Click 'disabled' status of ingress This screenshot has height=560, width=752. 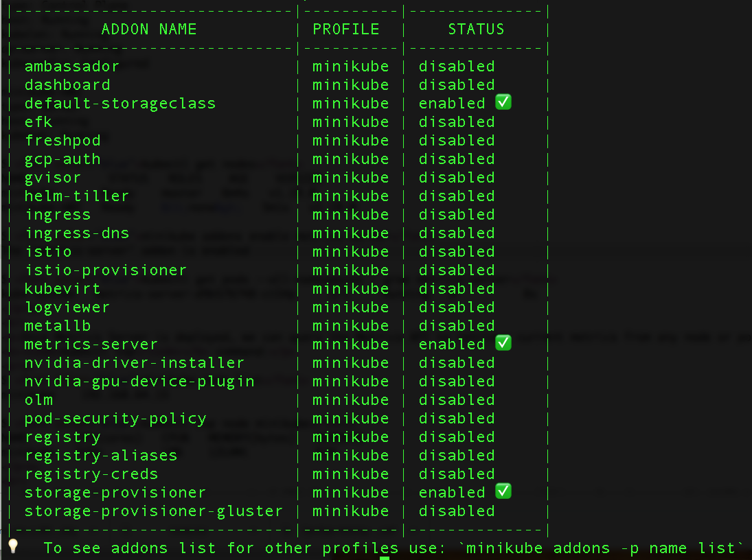(x=457, y=215)
